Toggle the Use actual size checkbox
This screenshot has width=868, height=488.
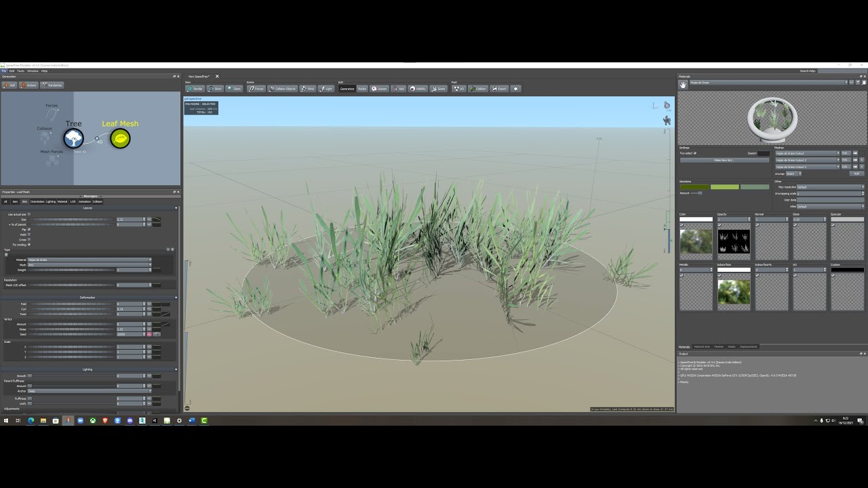point(29,214)
